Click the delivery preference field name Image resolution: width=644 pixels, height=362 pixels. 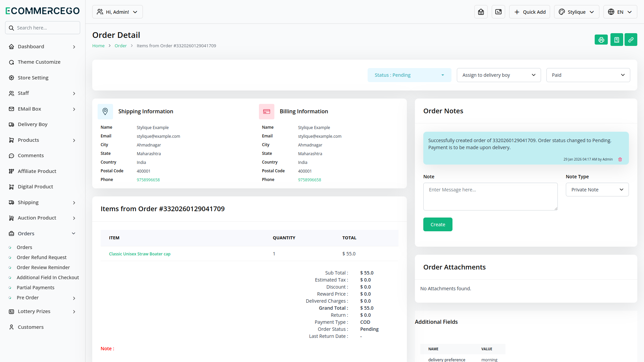tap(447, 360)
